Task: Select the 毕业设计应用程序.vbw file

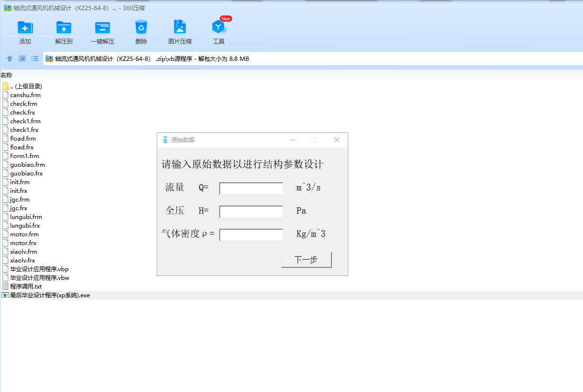Action: pos(40,278)
